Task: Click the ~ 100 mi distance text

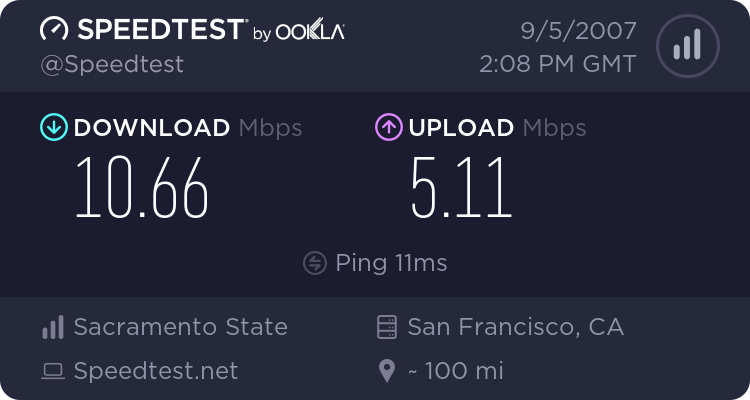Action: (x=455, y=372)
